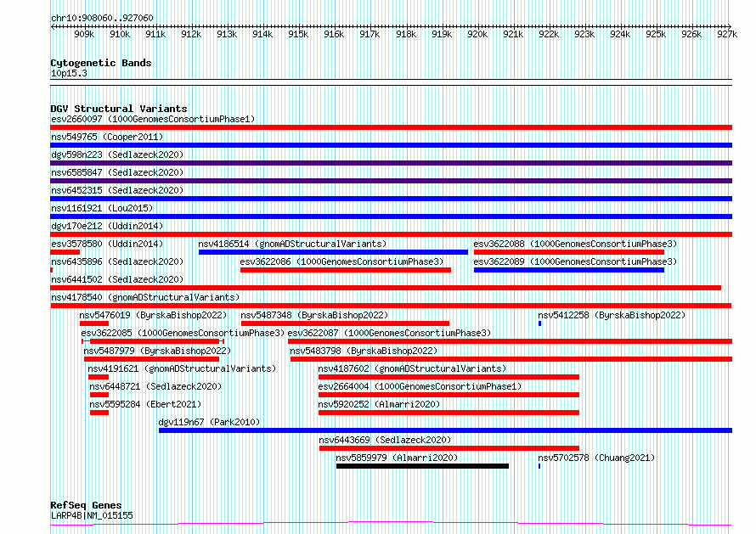Click the small red nsv5595284 Ebert2021 bar
The width and height of the screenshot is (756, 534).
click(x=99, y=413)
